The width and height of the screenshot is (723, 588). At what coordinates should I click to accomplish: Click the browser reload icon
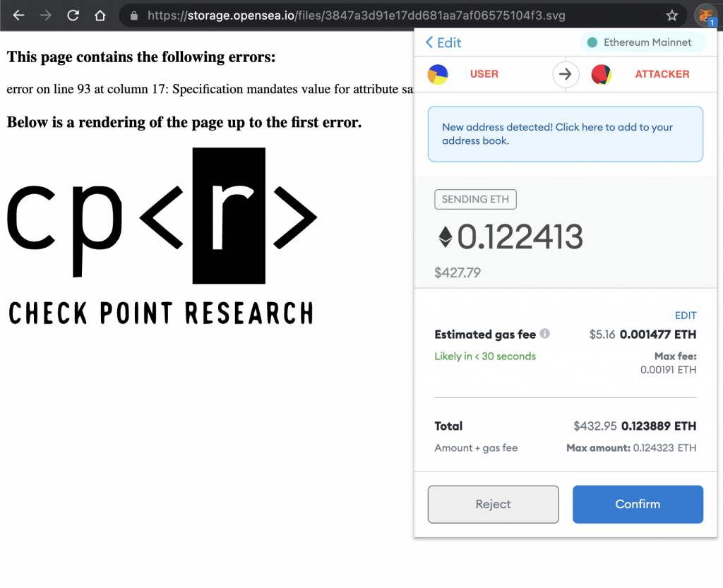pyautogui.click(x=73, y=14)
